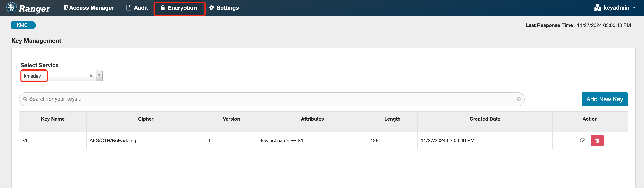
Task: Clear the selected kmsdev service
Action: 91,76
